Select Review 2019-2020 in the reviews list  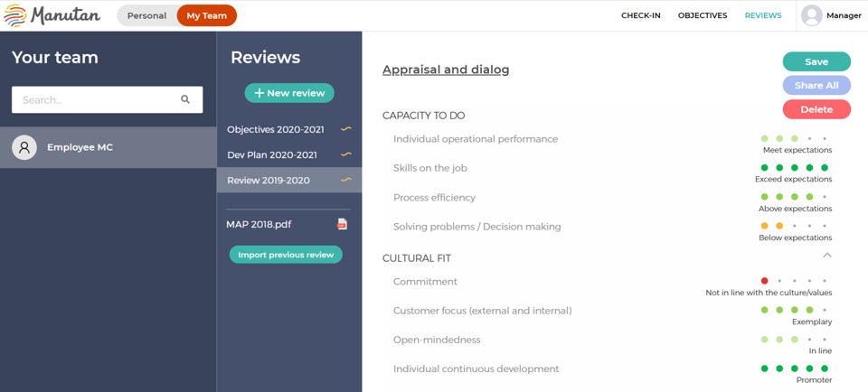click(269, 180)
